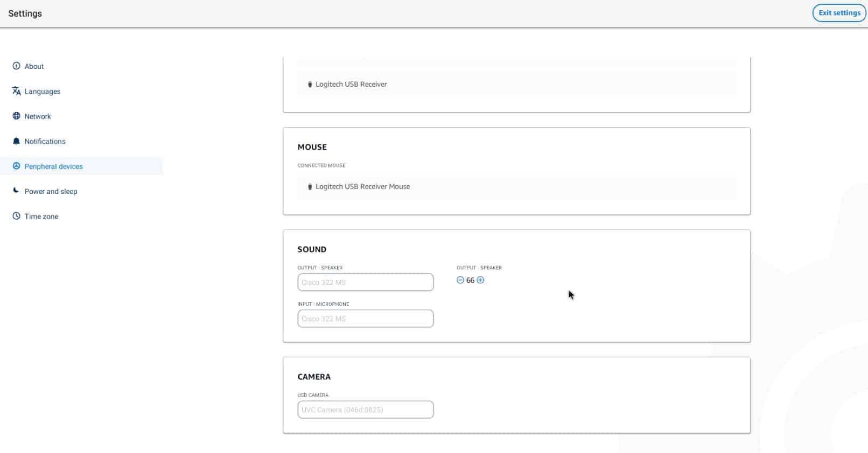
Task: Click the Power and sleep moon icon
Action: 16,191
